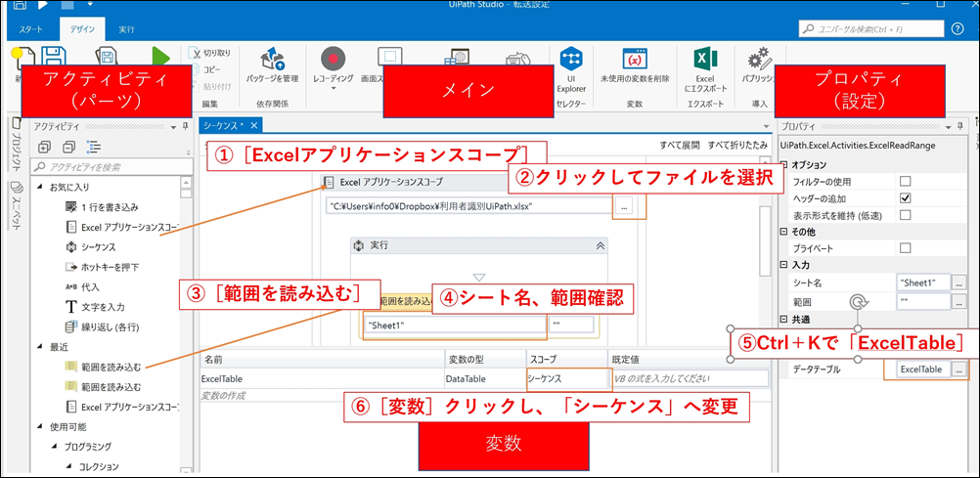Open the プロジェクト side panel tab
This screenshot has height=478, width=980.
point(17,147)
